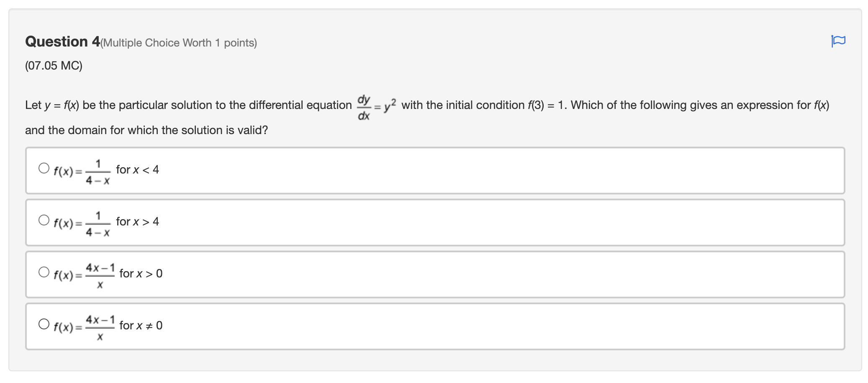Screen dimensions: 868x383
Task: Click the radio circle beside x<4 option
Action: 44,168
